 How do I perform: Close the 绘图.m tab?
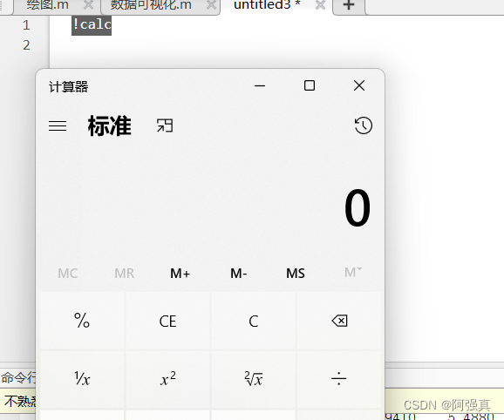[88, 5]
